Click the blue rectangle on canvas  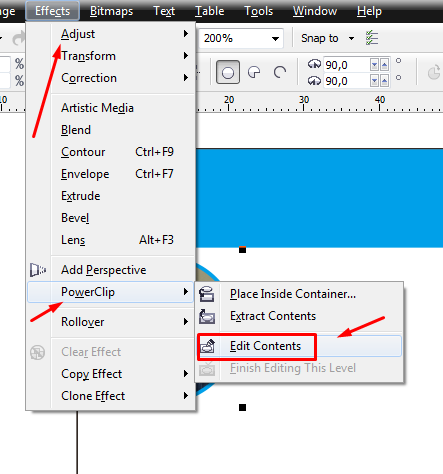(x=319, y=198)
